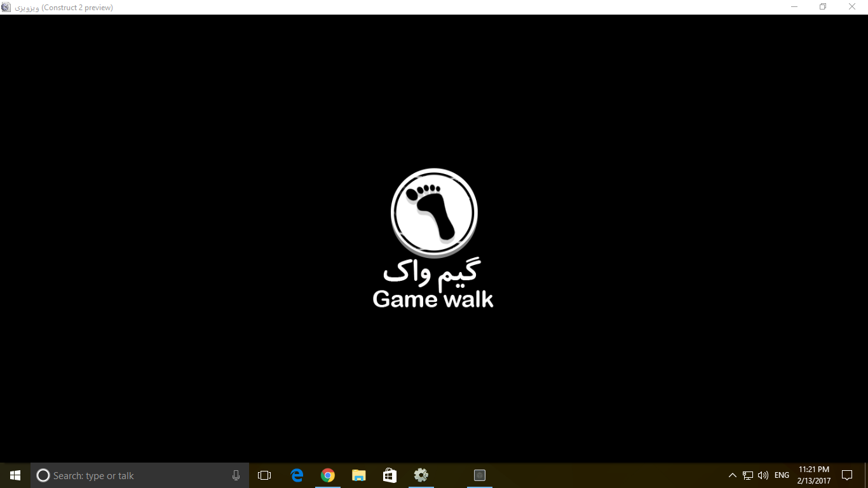The width and height of the screenshot is (868, 488).
Task: Open Google Chrome from the taskbar
Action: 328,475
